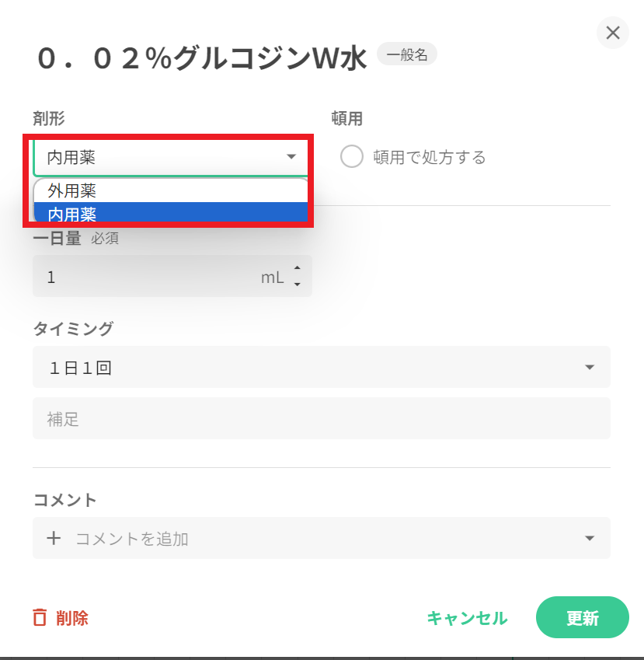Focus the 補足 input field

[x=321, y=419]
